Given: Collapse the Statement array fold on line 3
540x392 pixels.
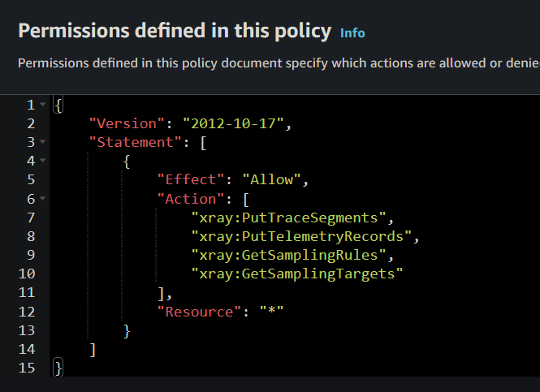Looking at the screenshot, I should 42,142.
